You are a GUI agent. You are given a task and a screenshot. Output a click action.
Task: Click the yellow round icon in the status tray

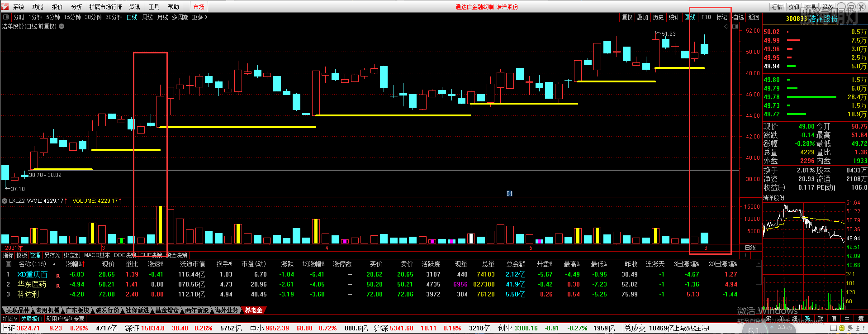click(x=842, y=328)
